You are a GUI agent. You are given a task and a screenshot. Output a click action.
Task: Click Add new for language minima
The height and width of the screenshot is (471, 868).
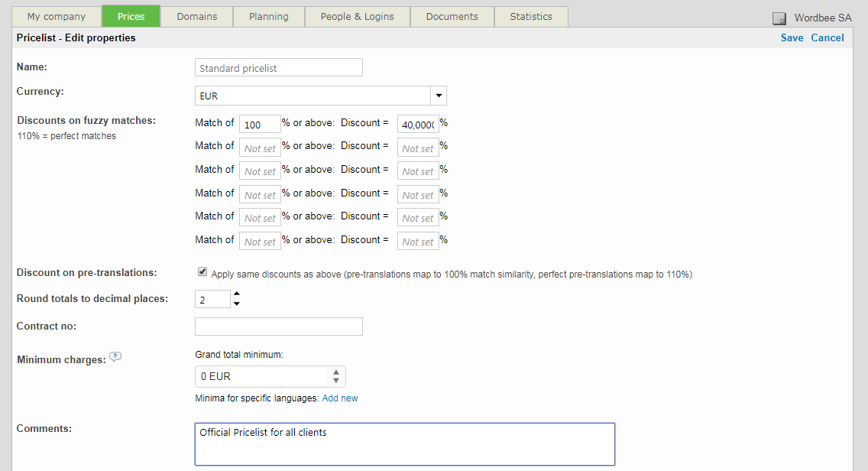[340, 398]
